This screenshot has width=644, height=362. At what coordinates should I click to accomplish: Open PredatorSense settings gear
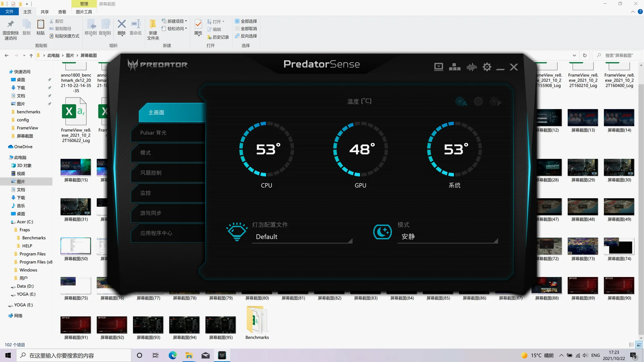(487, 67)
